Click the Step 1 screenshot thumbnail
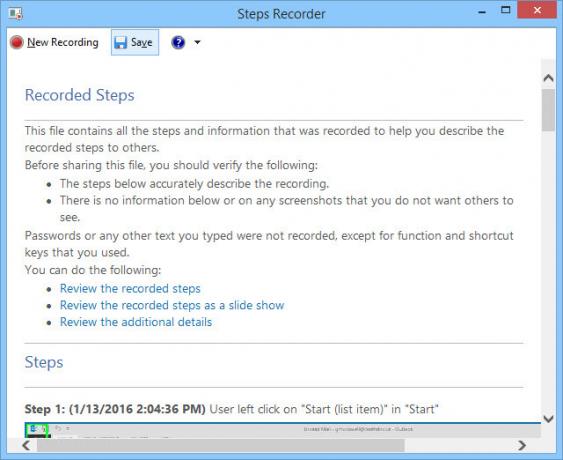 (x=283, y=430)
